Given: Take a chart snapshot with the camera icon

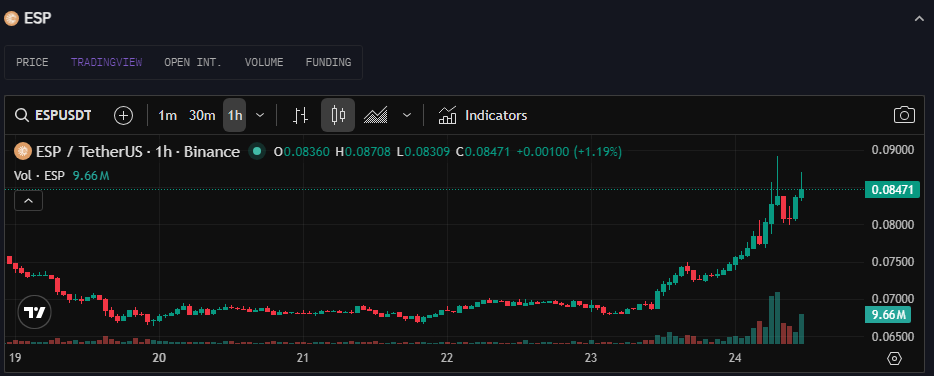Looking at the screenshot, I should (x=904, y=115).
